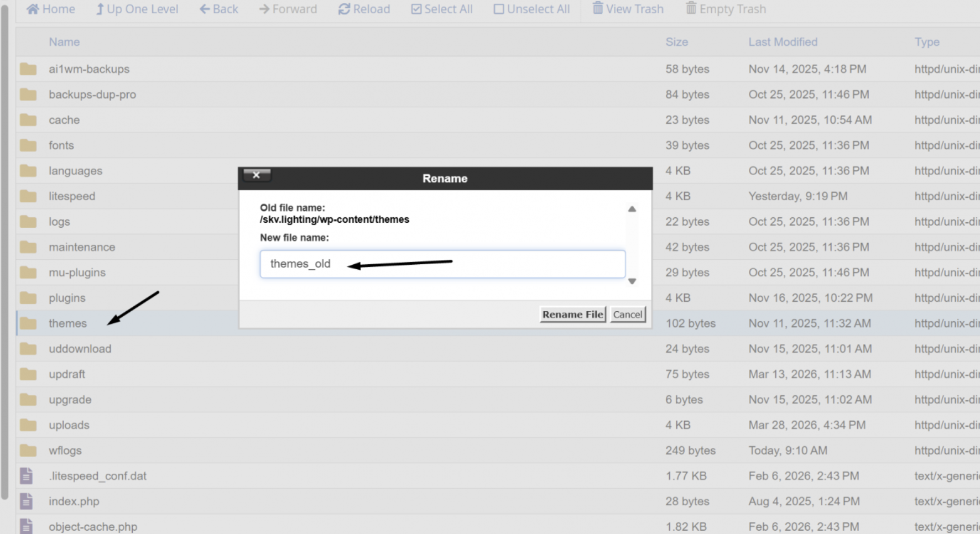Sort files by Size column header
Screen dimensions: 980x534
click(x=677, y=42)
